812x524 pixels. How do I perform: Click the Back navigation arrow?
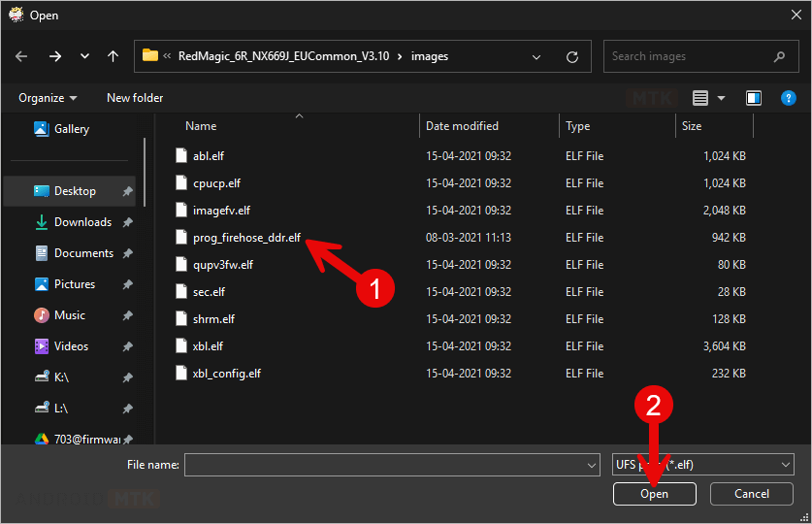(22, 56)
